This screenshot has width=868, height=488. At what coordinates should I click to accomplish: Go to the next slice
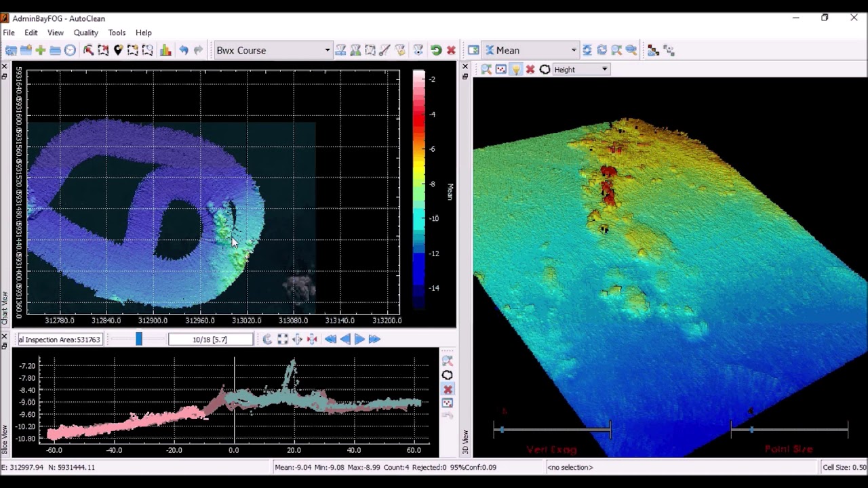tap(359, 339)
